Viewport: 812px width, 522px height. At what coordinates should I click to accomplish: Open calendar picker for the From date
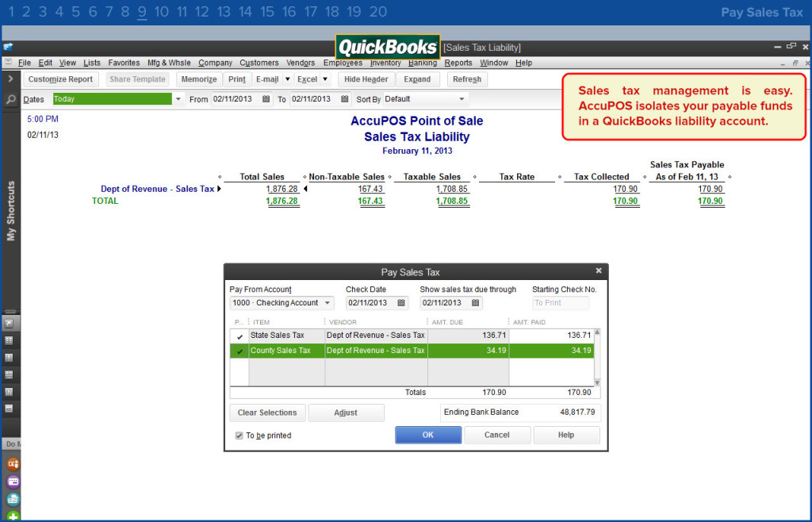[x=266, y=99]
